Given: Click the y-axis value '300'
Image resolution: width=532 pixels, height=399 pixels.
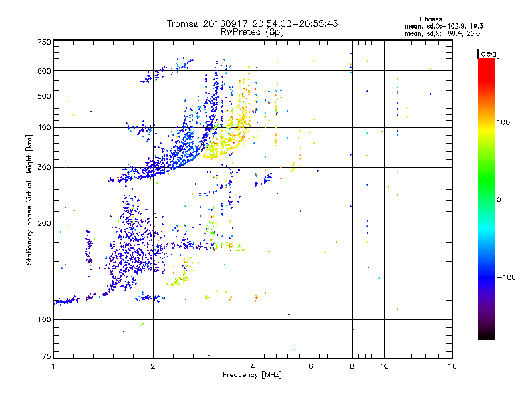Looking at the screenshot, I should point(45,168).
